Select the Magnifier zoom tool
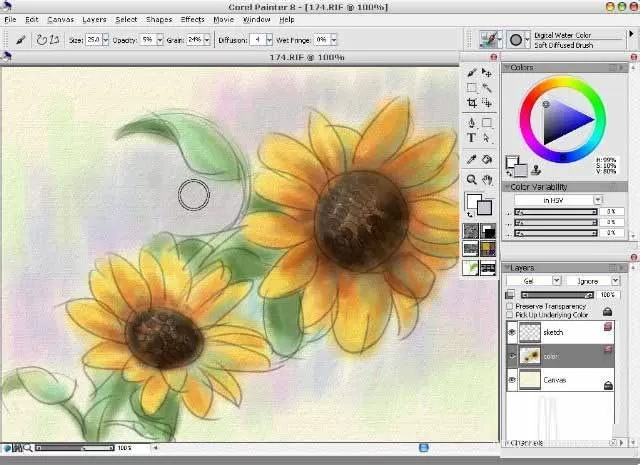Screen dimensions: 640x465 471,180
